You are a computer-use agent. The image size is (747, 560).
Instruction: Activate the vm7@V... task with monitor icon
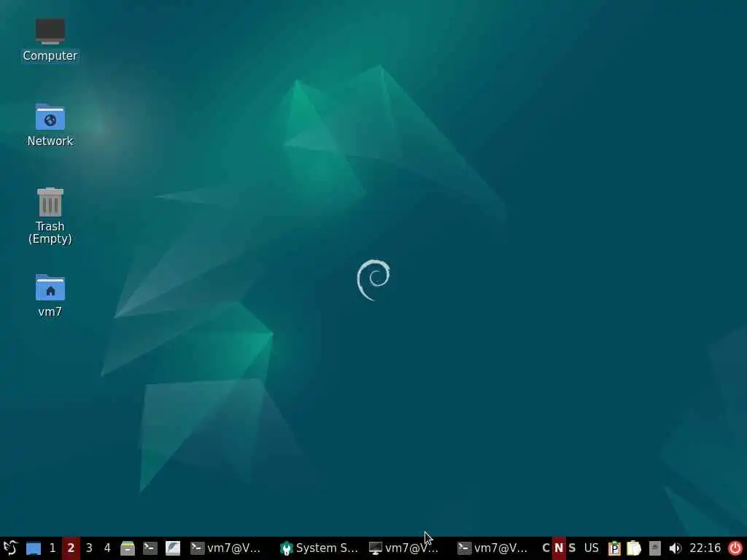pyautogui.click(x=404, y=548)
